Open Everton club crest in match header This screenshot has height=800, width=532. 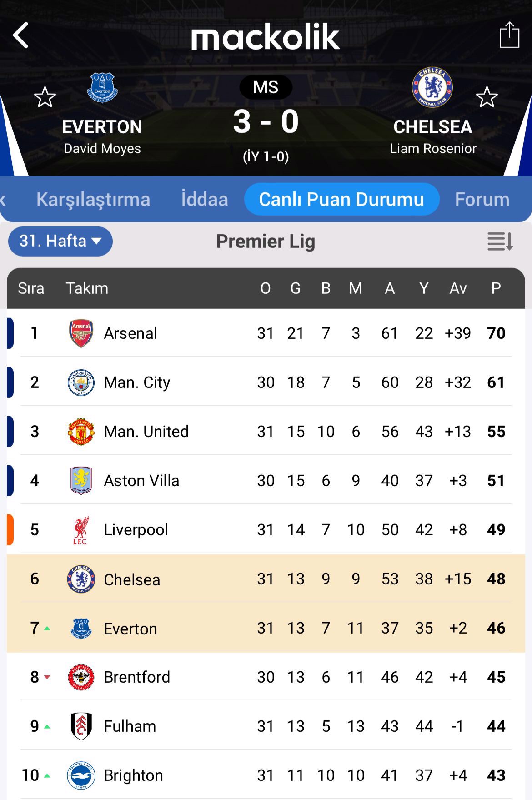coord(102,88)
